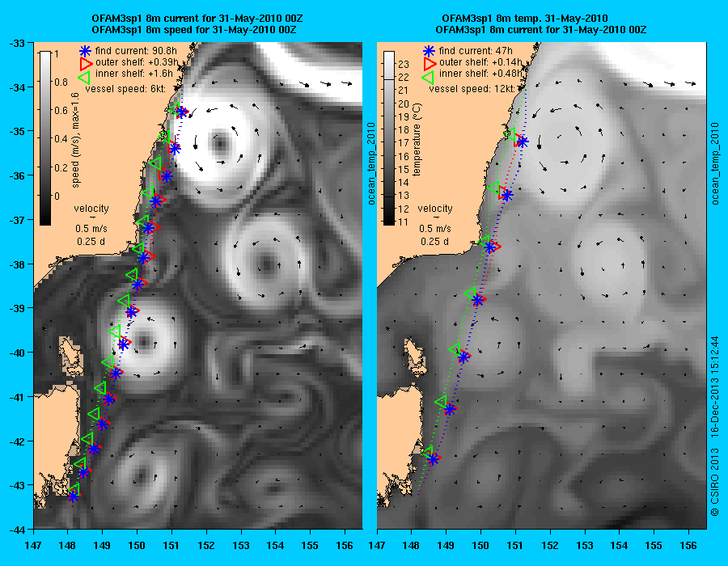Click the 'ocean_temp_2010' label at the right edge
728x566 pixels.
715,163
